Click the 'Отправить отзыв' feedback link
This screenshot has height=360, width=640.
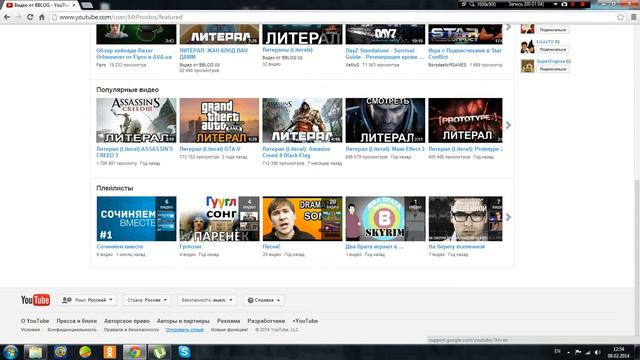coord(184,329)
